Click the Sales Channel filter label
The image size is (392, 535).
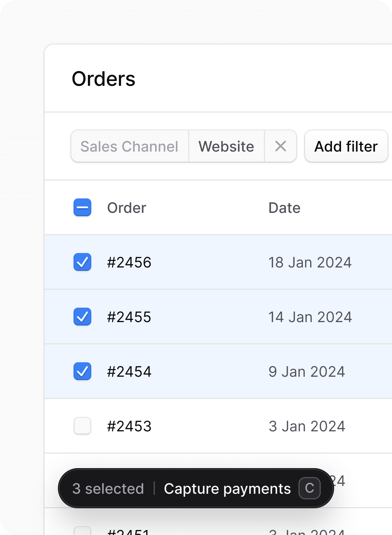pyautogui.click(x=129, y=146)
